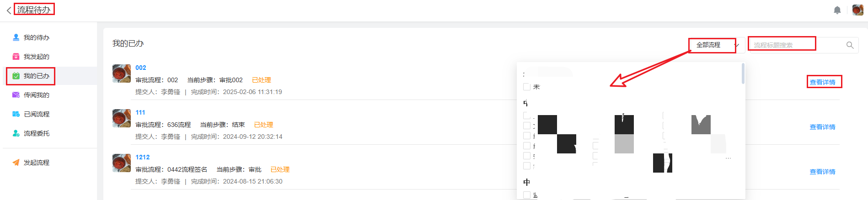Click the 已阅流程 sidebar icon
This screenshot has width=868, height=200.
click(x=16, y=114)
